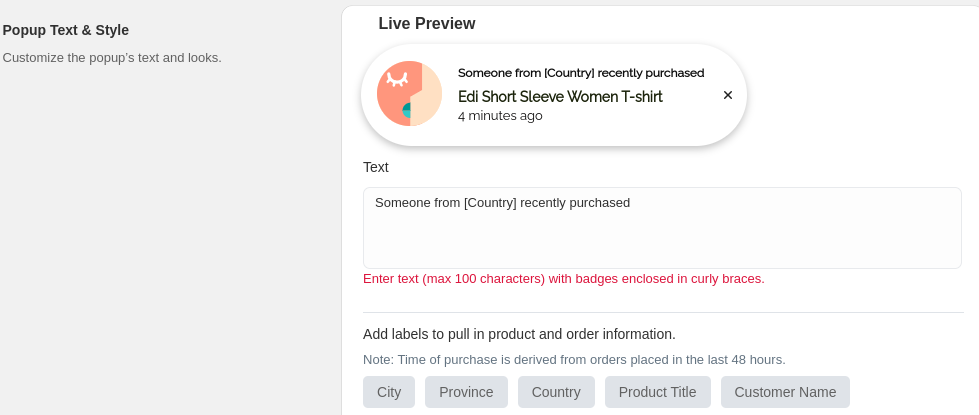
Task: Insert the Product Title label badge
Action: pyautogui.click(x=657, y=392)
